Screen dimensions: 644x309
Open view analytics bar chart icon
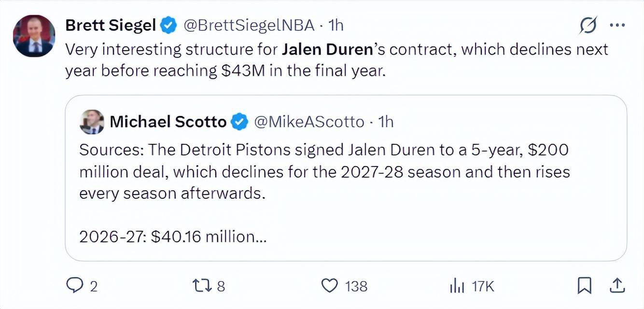click(457, 286)
